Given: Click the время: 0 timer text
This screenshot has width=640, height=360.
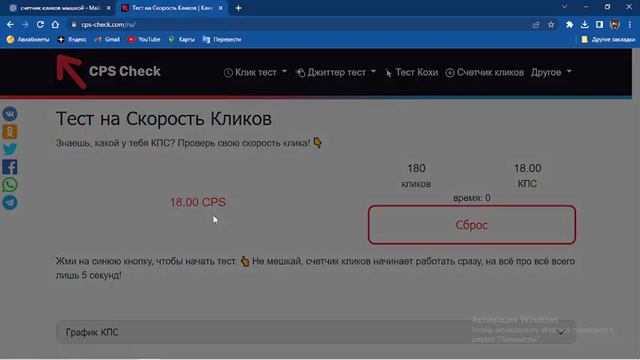Looking at the screenshot, I should click(x=472, y=198).
